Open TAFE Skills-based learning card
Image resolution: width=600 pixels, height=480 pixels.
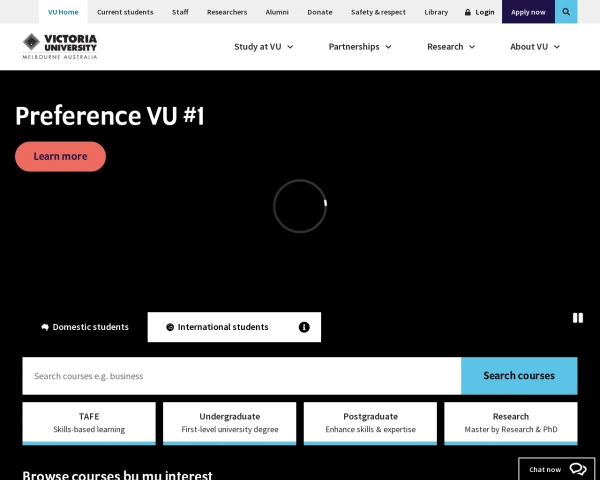pyautogui.click(x=89, y=423)
